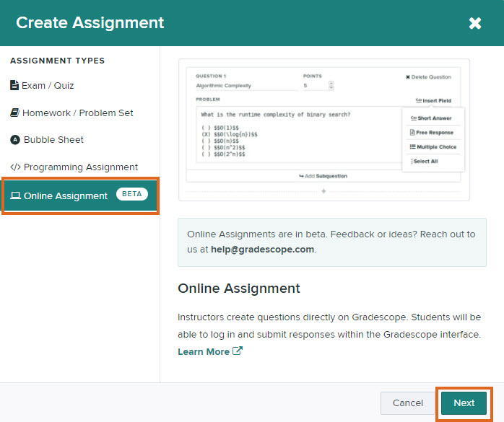
Task: Open the Learn More link
Action: click(x=204, y=351)
